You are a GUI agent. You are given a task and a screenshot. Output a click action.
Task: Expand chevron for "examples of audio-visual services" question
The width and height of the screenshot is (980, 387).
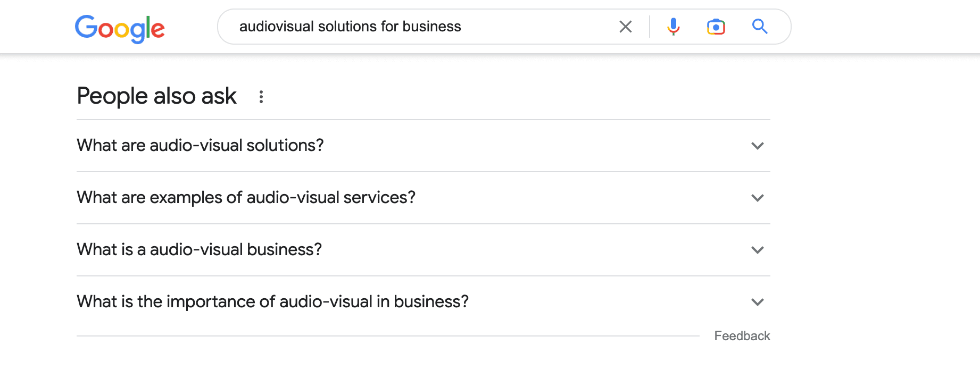point(758,198)
